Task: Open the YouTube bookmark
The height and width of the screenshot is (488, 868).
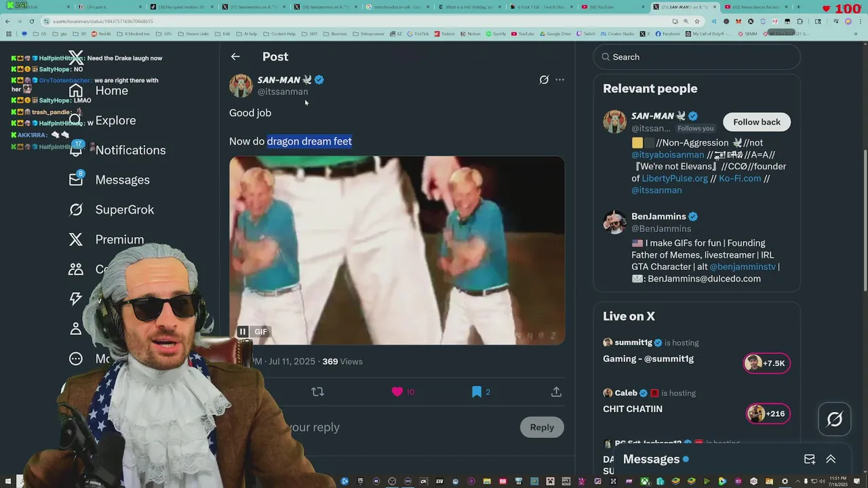Action: [x=523, y=34]
